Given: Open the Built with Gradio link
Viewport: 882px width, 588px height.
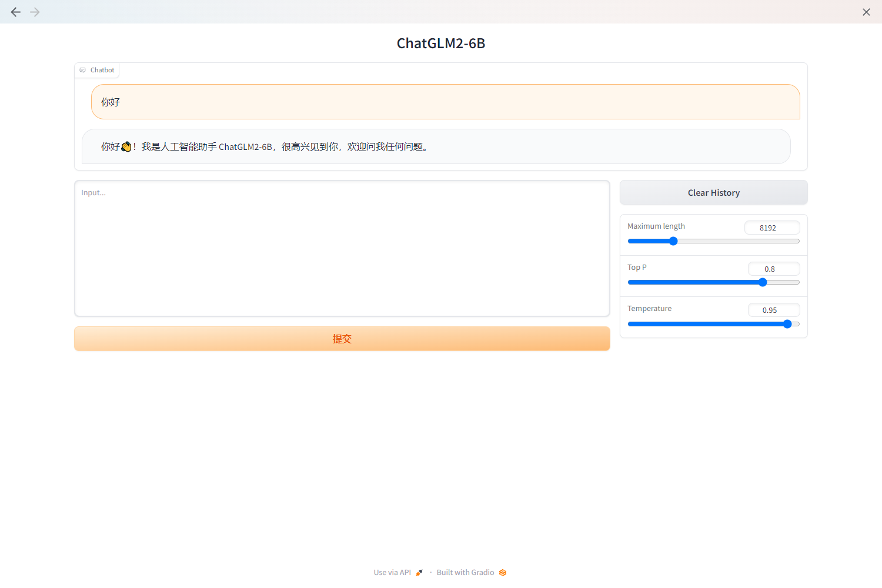Looking at the screenshot, I should pos(472,573).
